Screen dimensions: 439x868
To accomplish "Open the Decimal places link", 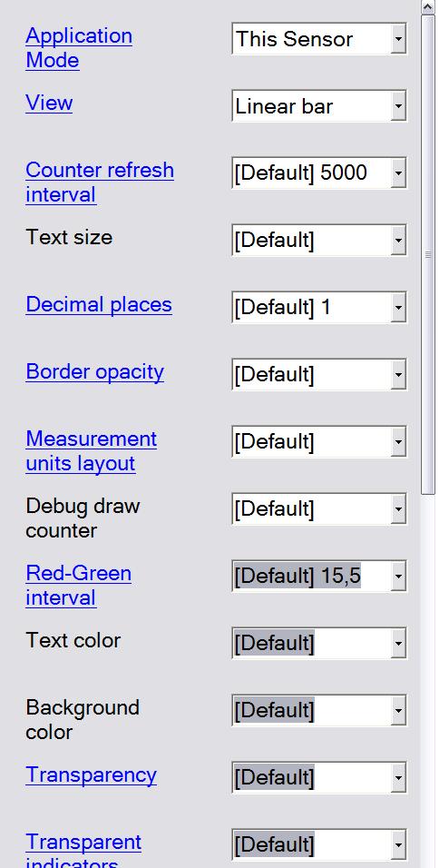I will [x=99, y=304].
